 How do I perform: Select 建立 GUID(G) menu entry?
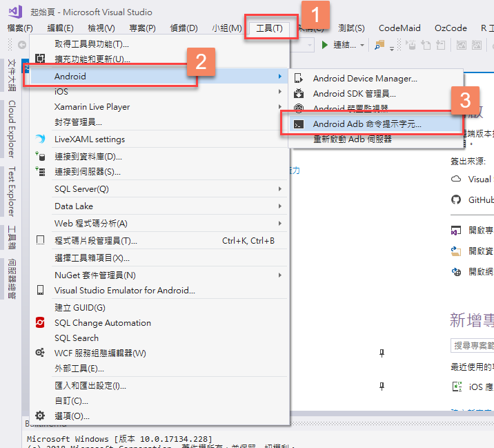pos(160,307)
